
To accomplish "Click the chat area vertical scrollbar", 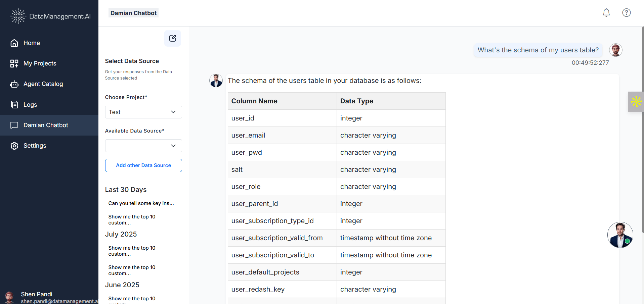I will pyautogui.click(x=643, y=134).
